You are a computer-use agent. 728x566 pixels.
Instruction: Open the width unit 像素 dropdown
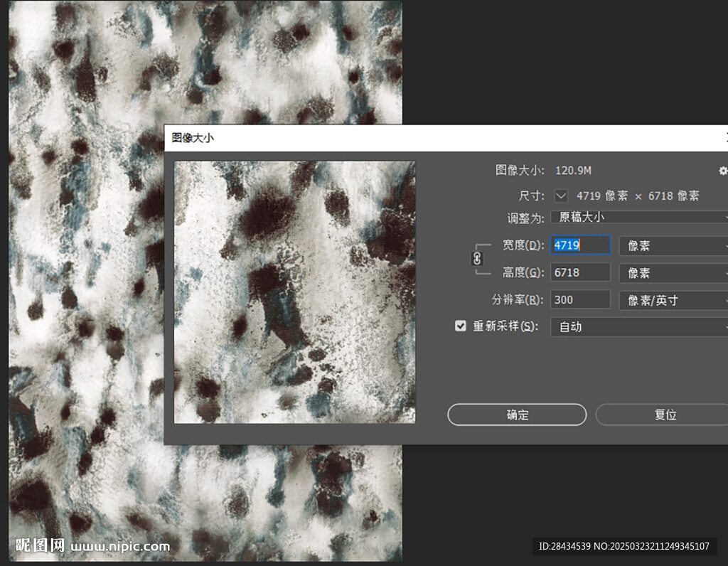673,245
